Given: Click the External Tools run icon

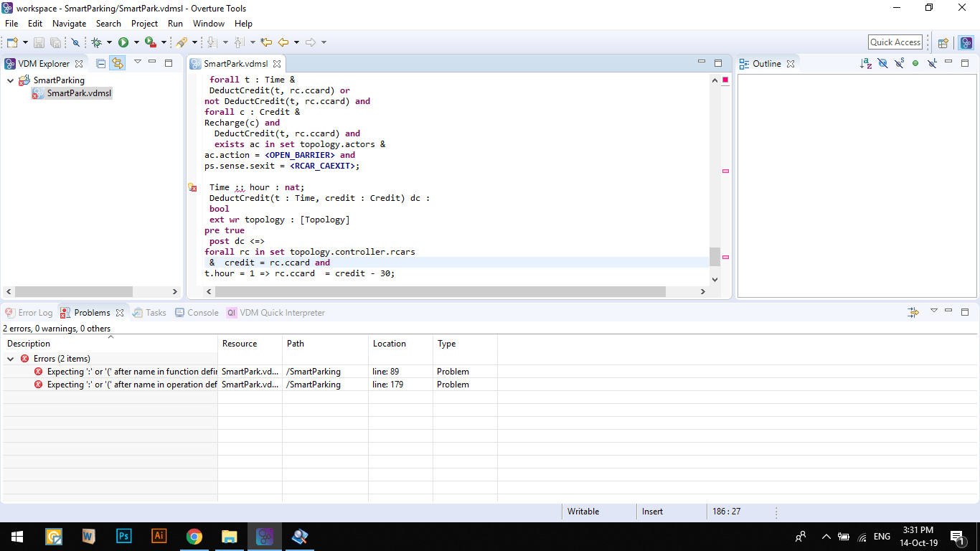Looking at the screenshot, I should coord(151,42).
